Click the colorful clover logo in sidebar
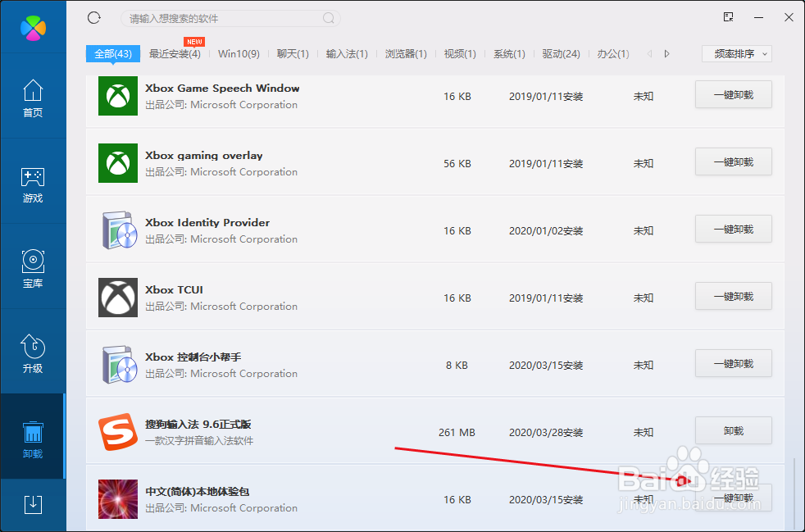 click(34, 28)
